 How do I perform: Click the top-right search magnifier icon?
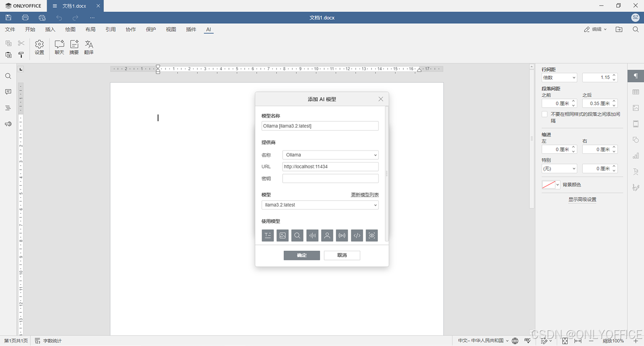pyautogui.click(x=636, y=30)
